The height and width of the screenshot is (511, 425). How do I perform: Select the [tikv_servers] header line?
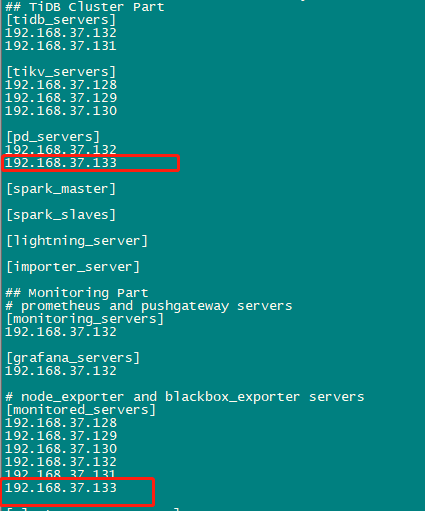61,72
